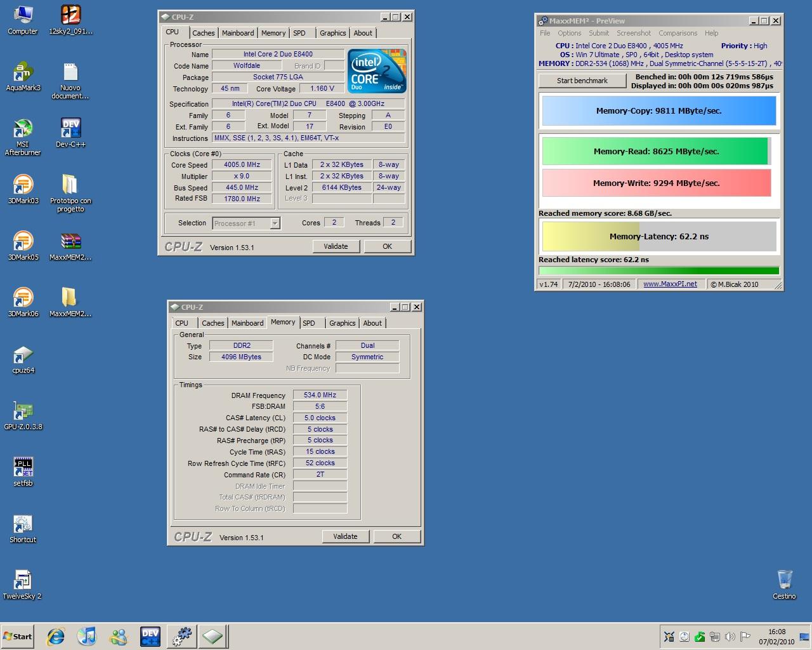Viewport: 812px width, 650px height.
Task: Click Validate in the Memory CPU-Z window
Action: 345,536
